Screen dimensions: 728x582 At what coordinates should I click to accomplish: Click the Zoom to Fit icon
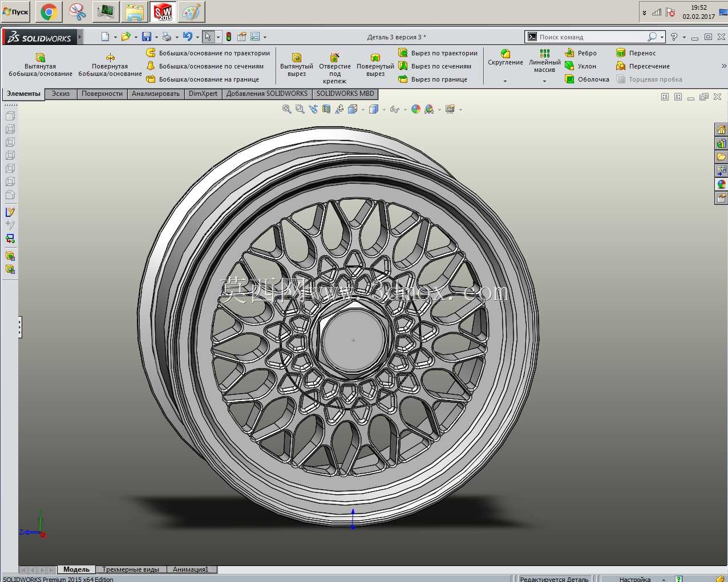tap(287, 109)
